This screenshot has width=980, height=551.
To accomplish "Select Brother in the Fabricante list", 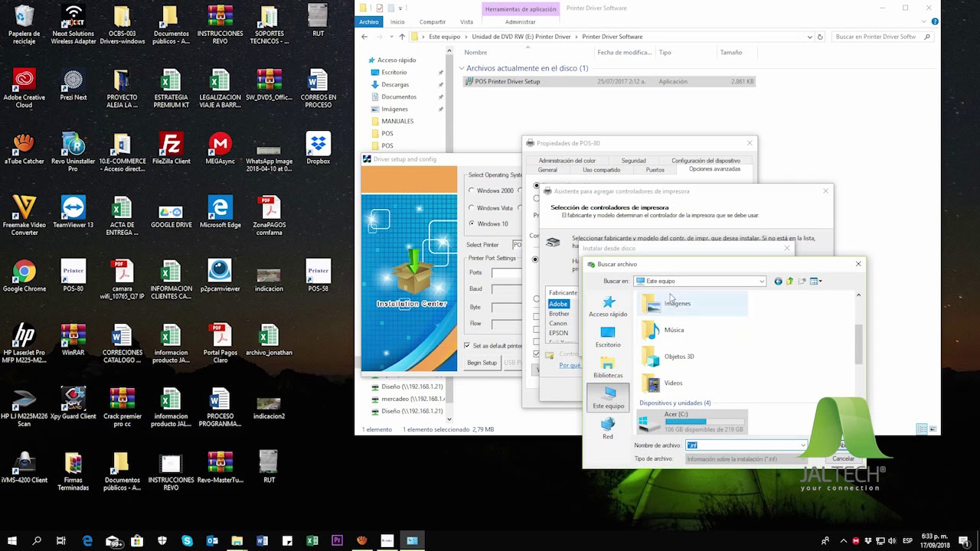I will click(x=559, y=314).
